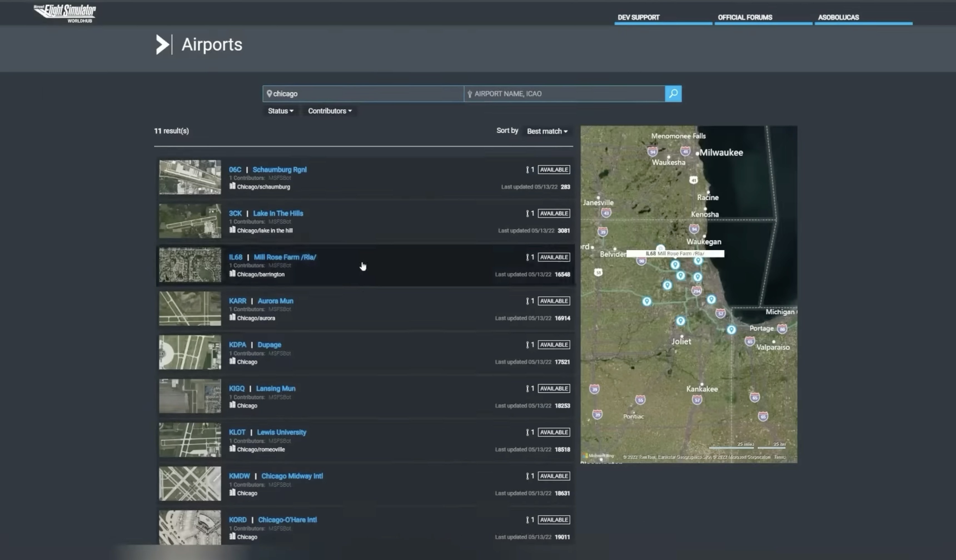This screenshot has width=956, height=560.
Task: Click the magnifier search button
Action: [x=673, y=94]
